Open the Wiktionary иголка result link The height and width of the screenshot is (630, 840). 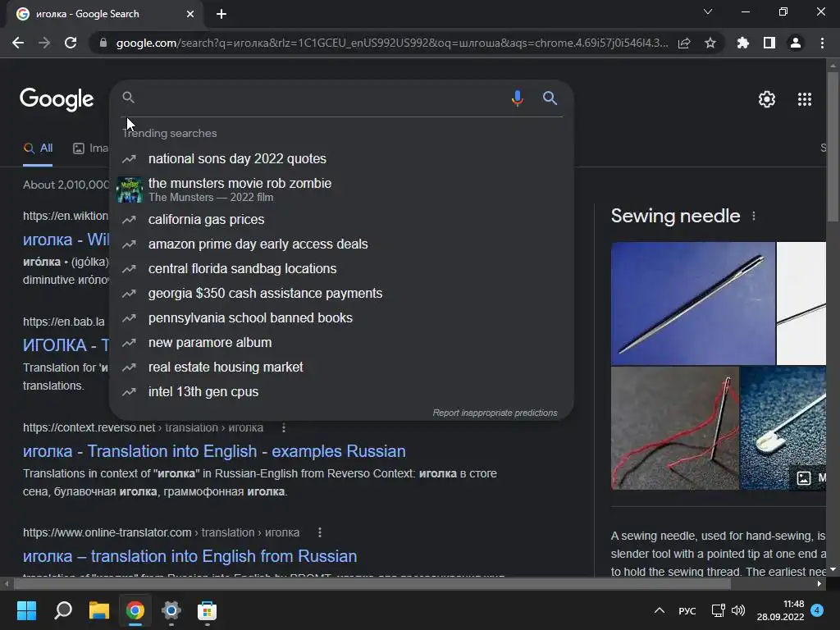coord(66,240)
